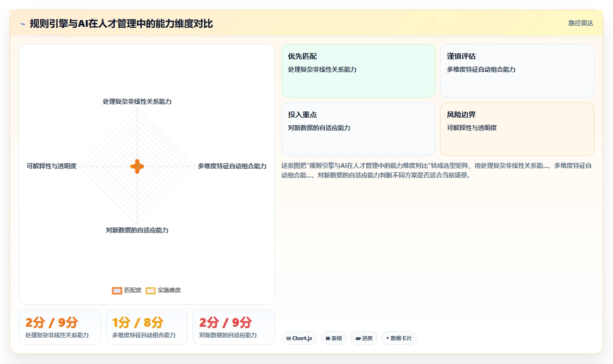Click the 表格 chip icon
613x364 pixels.
click(328, 338)
